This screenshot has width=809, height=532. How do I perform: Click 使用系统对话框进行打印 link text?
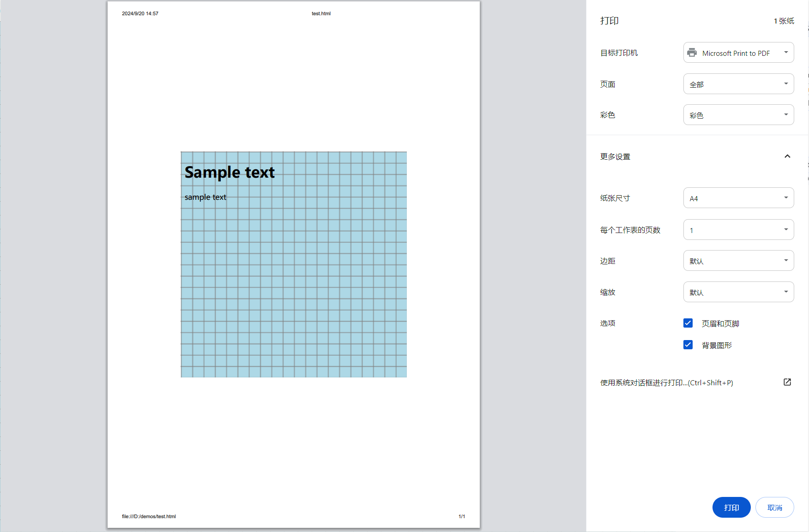(666, 383)
